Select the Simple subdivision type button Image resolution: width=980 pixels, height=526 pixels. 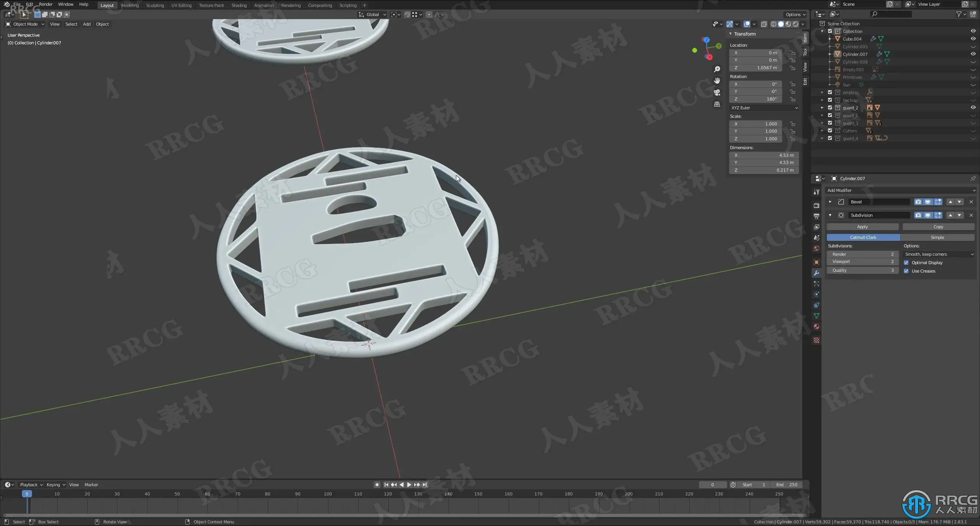coord(937,237)
